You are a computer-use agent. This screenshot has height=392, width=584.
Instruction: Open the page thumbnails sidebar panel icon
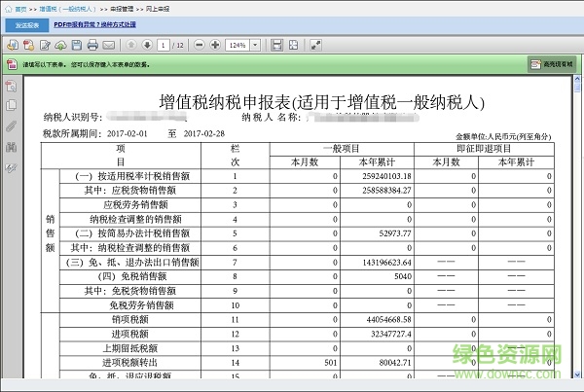click(11, 86)
